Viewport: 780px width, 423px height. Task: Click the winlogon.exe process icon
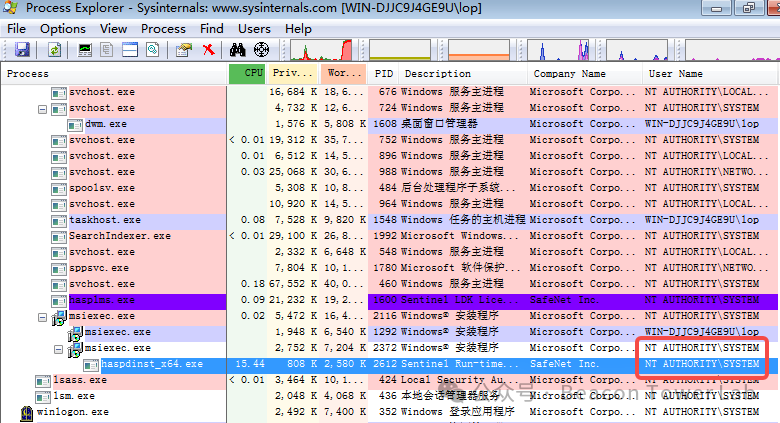click(x=27, y=413)
